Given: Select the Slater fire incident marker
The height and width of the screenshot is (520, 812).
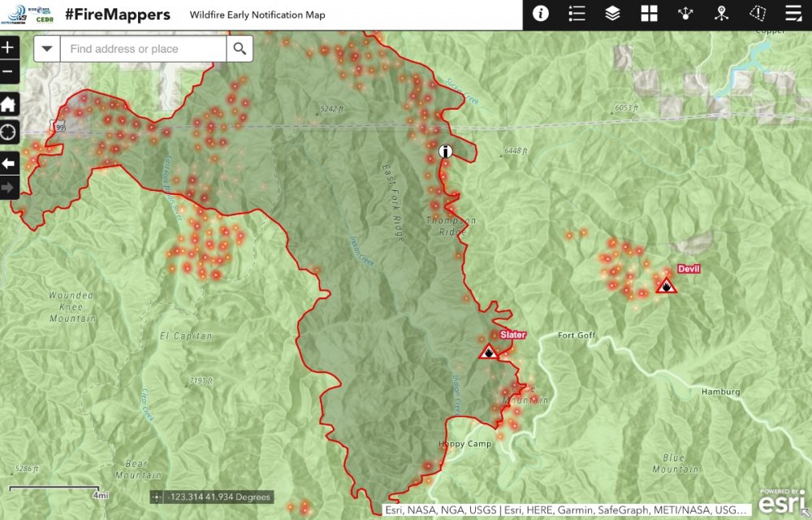Looking at the screenshot, I should click(x=489, y=352).
